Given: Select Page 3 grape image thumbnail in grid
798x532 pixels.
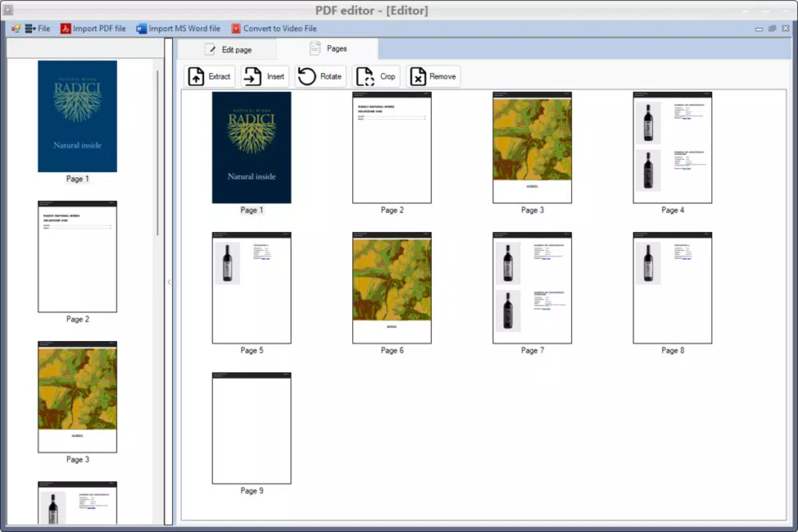Looking at the screenshot, I should (x=532, y=148).
